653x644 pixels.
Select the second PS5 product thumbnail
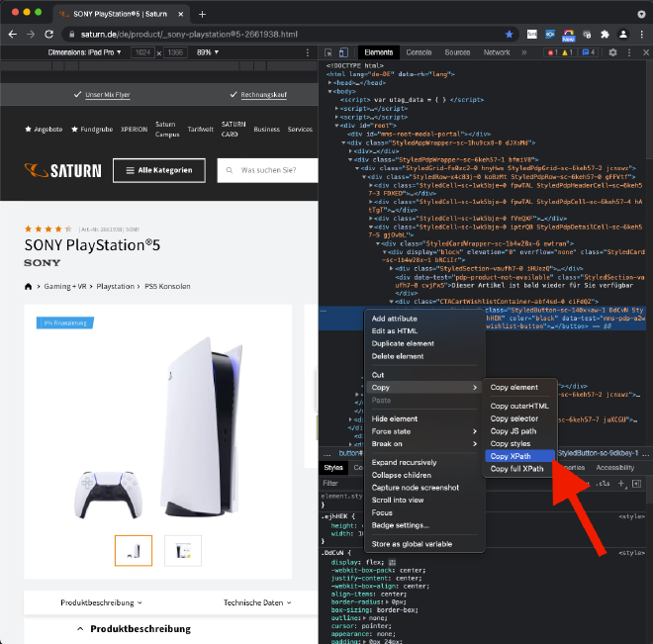(x=182, y=550)
